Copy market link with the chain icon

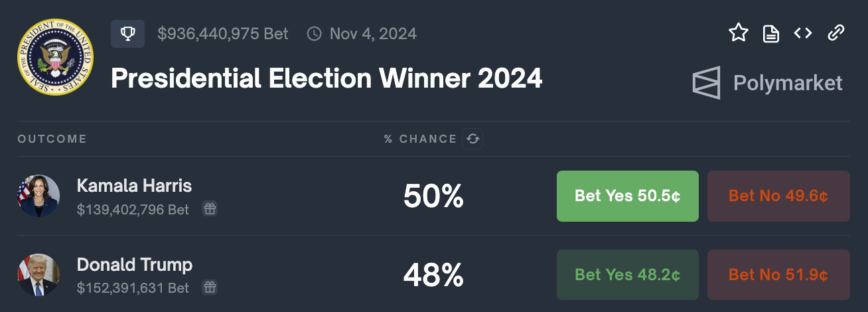coord(835,33)
